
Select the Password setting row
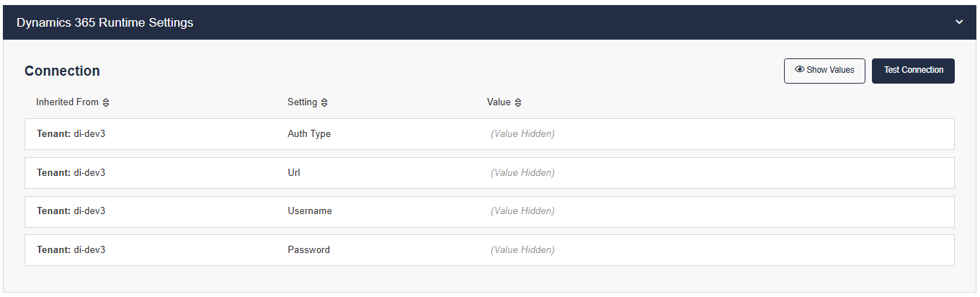click(x=308, y=250)
